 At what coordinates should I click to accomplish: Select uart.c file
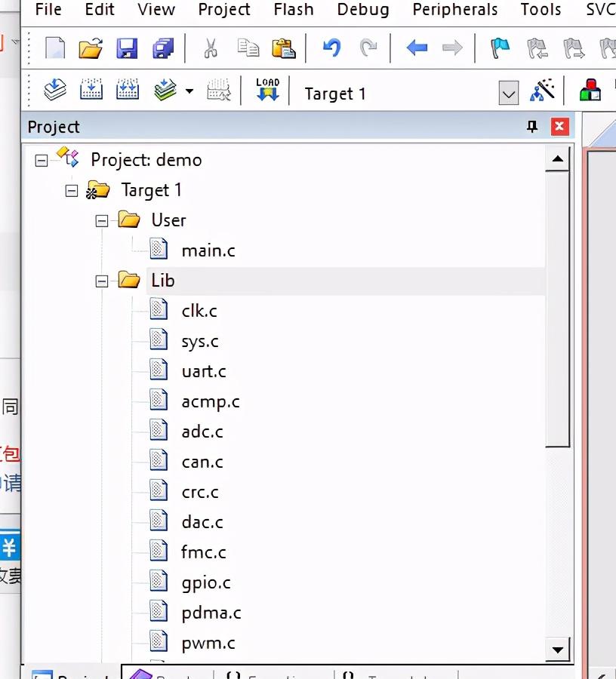pyautogui.click(x=204, y=371)
